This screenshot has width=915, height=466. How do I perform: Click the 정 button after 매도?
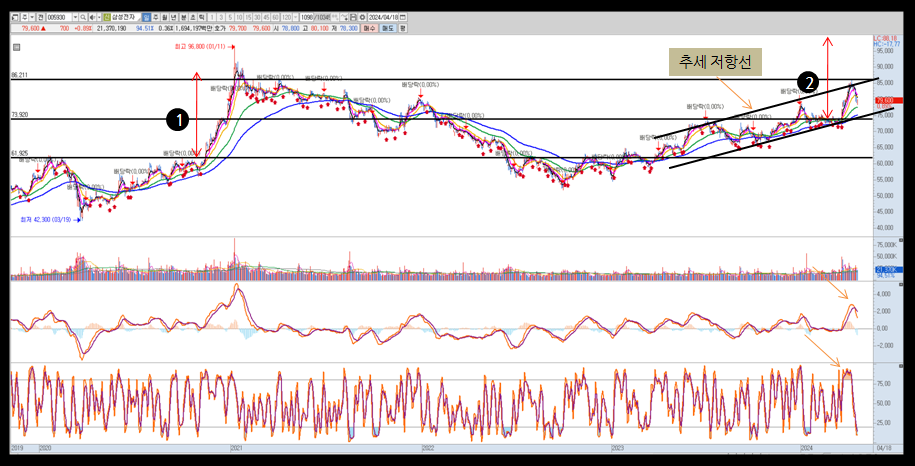tap(403, 29)
